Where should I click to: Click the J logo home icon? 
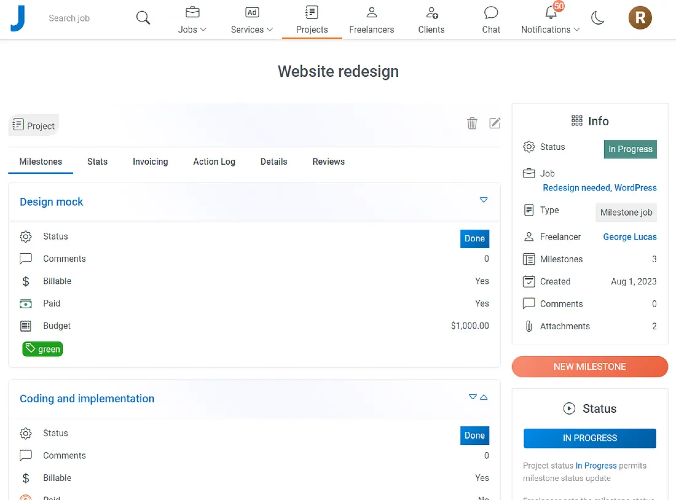pos(18,18)
